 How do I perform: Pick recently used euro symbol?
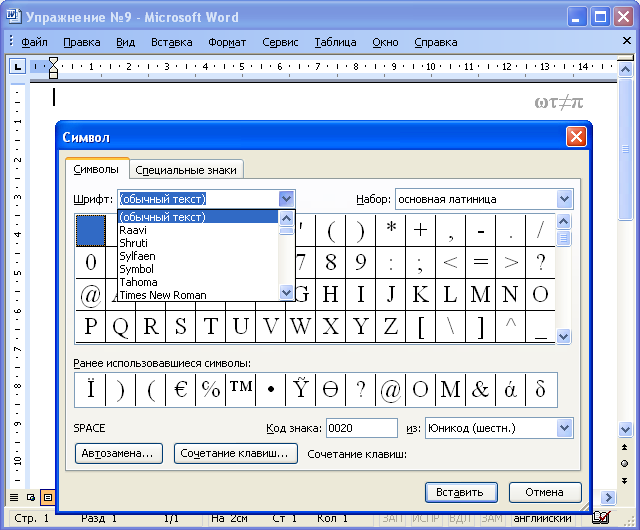(x=180, y=390)
